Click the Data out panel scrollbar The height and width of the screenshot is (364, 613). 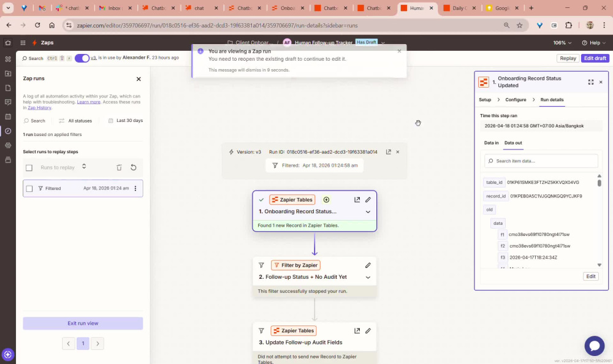599,183
